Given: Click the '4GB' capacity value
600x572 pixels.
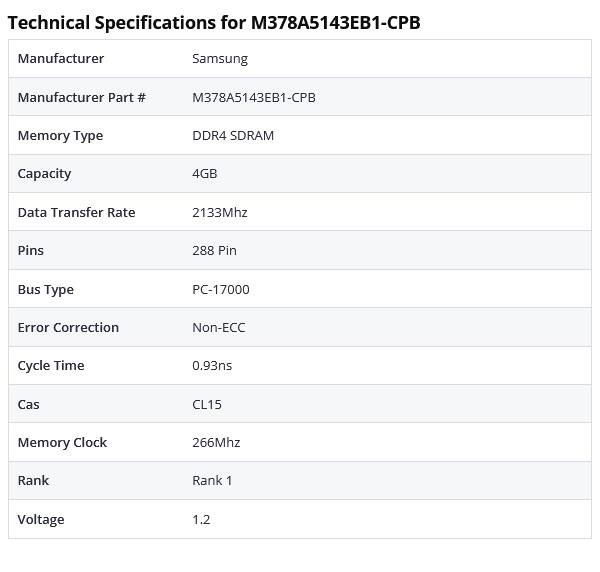Looking at the screenshot, I should (205, 174).
